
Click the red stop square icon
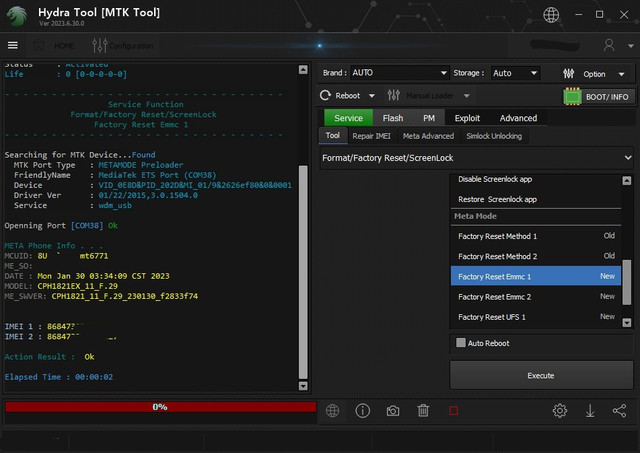453,411
